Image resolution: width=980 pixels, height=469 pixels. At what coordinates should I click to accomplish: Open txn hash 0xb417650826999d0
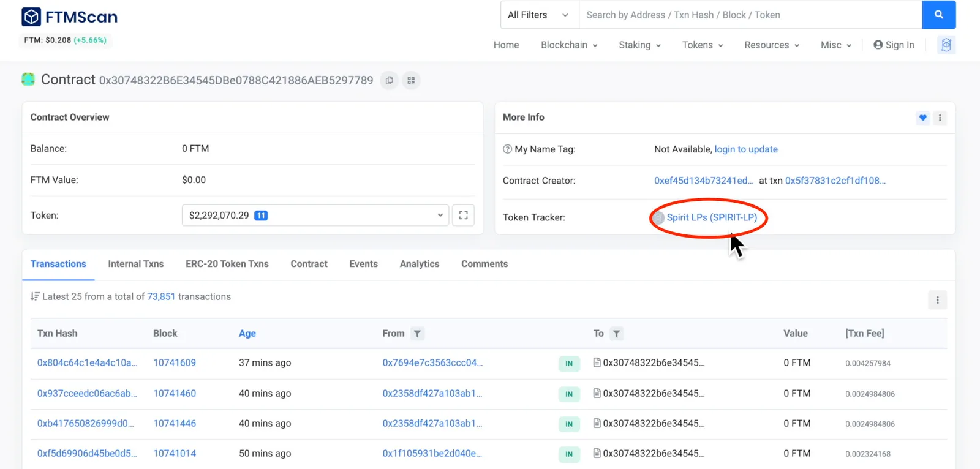pos(86,423)
